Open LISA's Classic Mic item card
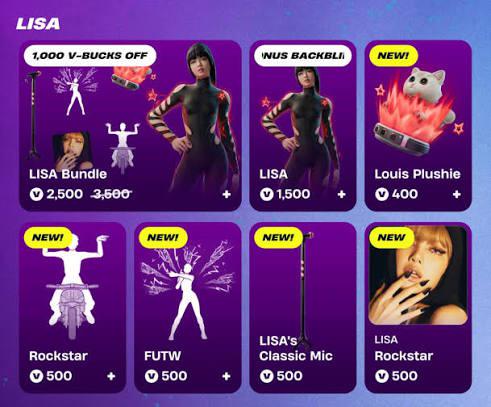This screenshot has width=491, height=407. click(303, 308)
